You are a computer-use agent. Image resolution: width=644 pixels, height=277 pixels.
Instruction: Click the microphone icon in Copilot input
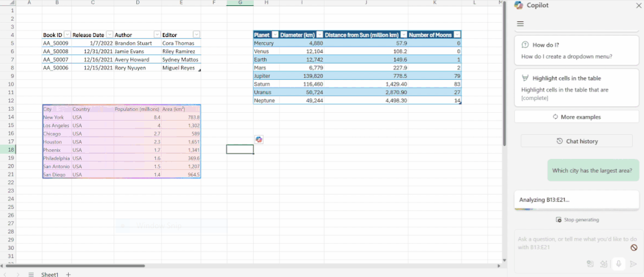(619, 263)
